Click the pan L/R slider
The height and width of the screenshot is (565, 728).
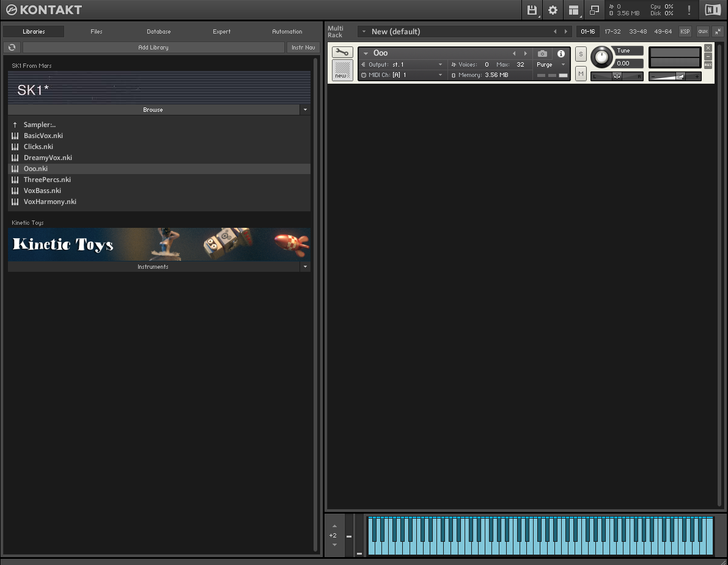(x=617, y=76)
